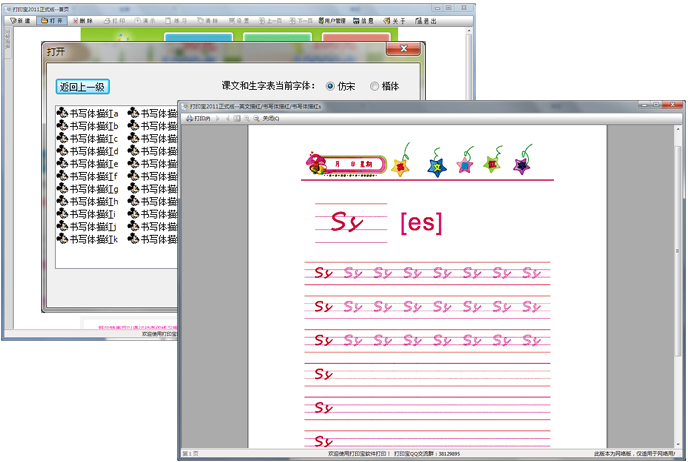Close the 打开 dialog with red X

pyautogui.click(x=405, y=49)
